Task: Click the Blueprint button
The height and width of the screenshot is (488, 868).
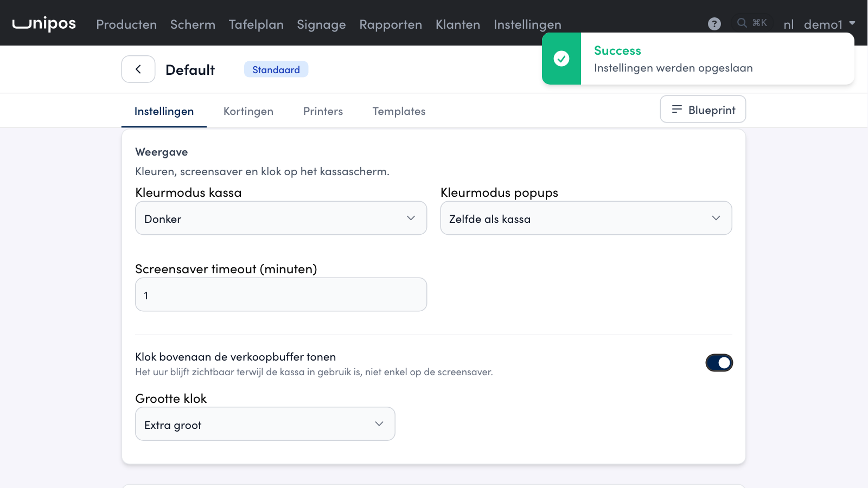Action: tap(703, 110)
